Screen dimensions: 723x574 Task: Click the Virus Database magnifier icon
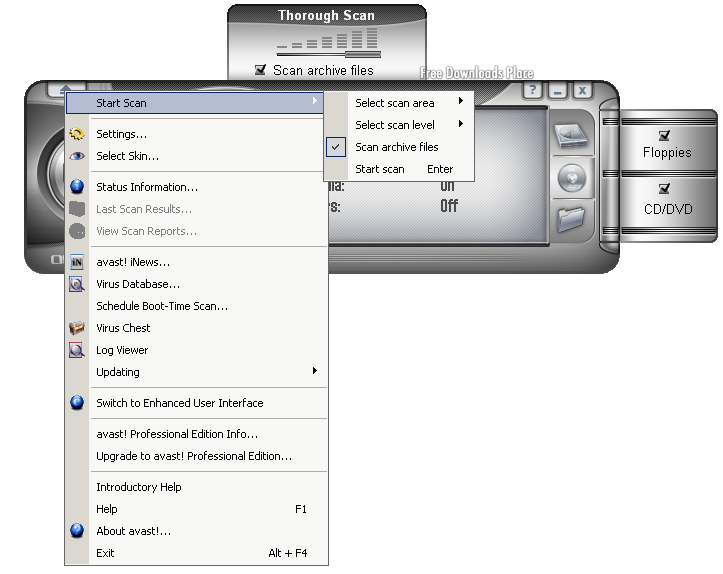coord(77,284)
